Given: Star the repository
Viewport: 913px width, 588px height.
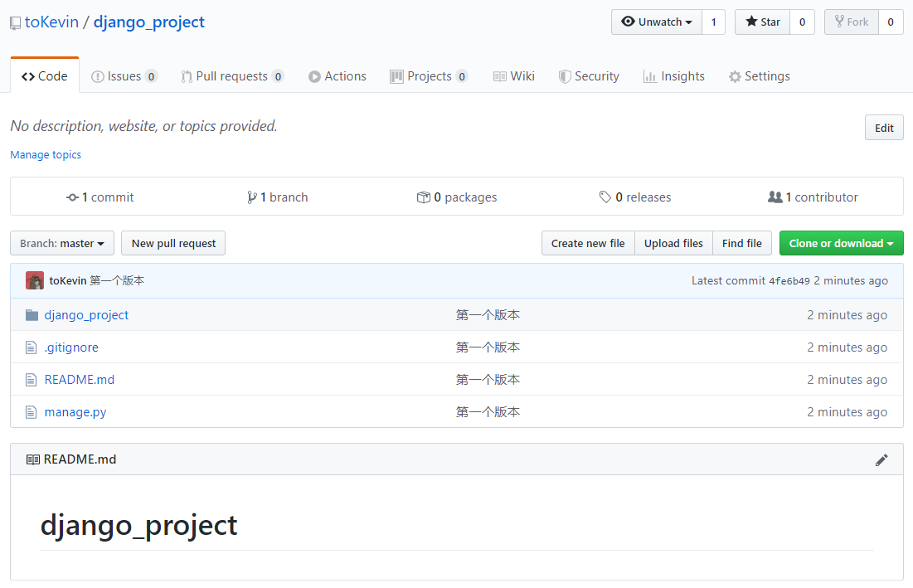Looking at the screenshot, I should pyautogui.click(x=762, y=22).
